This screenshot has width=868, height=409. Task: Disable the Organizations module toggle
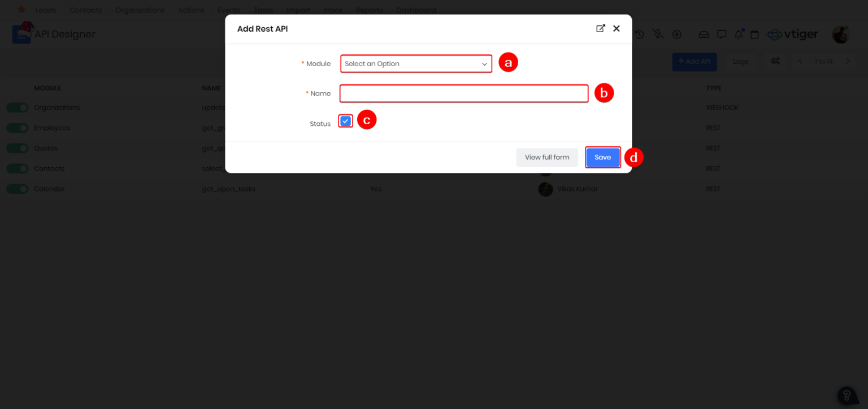[x=17, y=107]
